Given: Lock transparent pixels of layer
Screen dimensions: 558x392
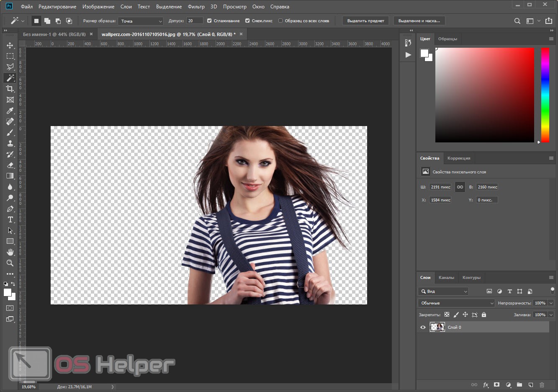Looking at the screenshot, I should (447, 315).
